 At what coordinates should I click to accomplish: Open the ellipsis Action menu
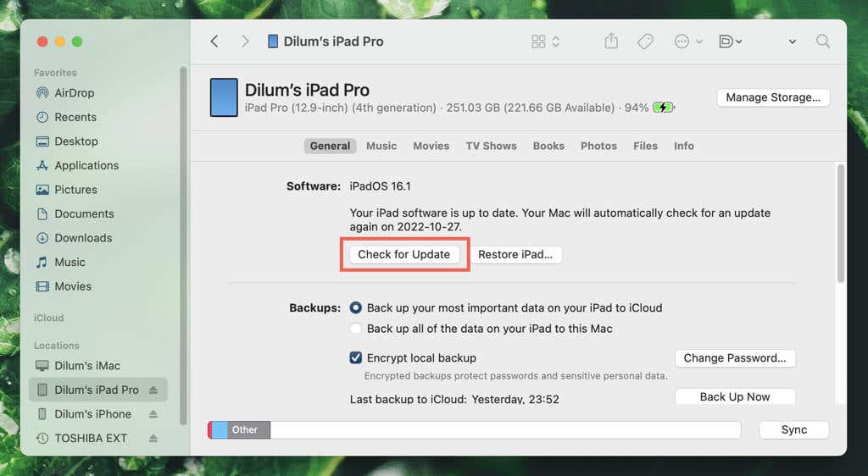click(688, 42)
